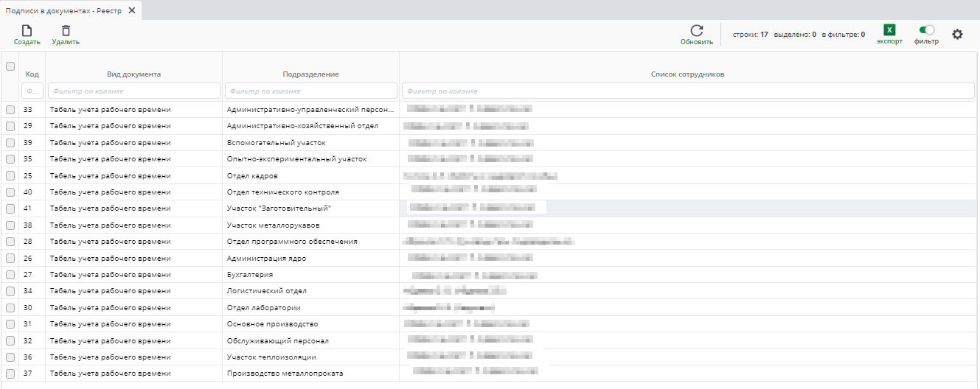The width and height of the screenshot is (980, 389).
Task: Click code 35 in Код column
Action: coord(28,159)
